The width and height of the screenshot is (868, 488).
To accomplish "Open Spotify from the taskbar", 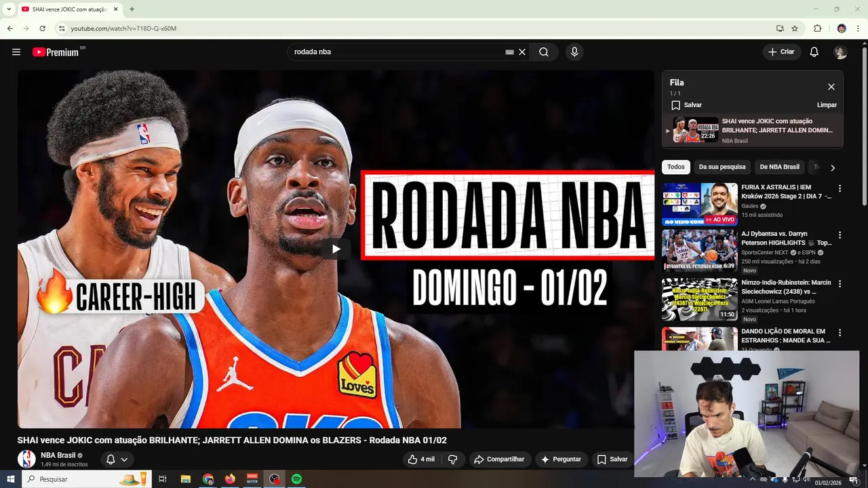I will (x=296, y=479).
